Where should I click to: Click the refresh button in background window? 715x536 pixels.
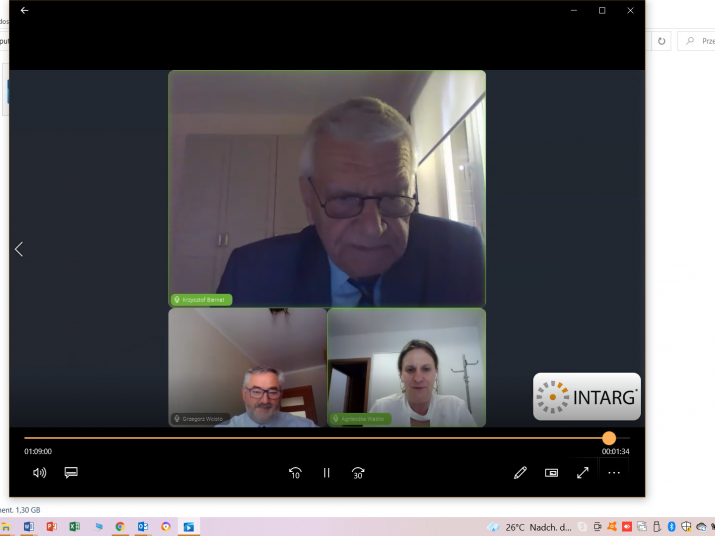point(661,41)
